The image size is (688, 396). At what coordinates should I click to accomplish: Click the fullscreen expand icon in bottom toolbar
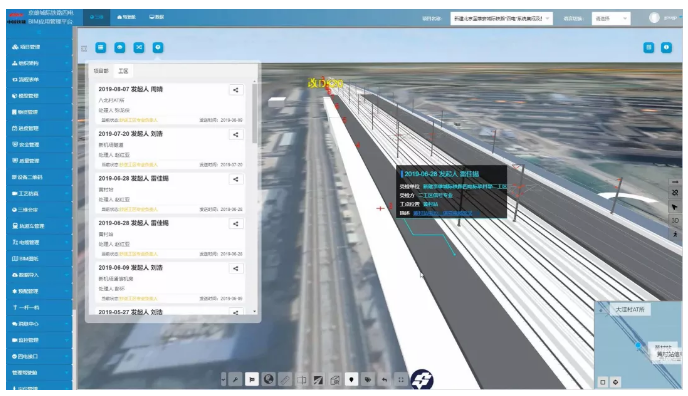point(401,379)
